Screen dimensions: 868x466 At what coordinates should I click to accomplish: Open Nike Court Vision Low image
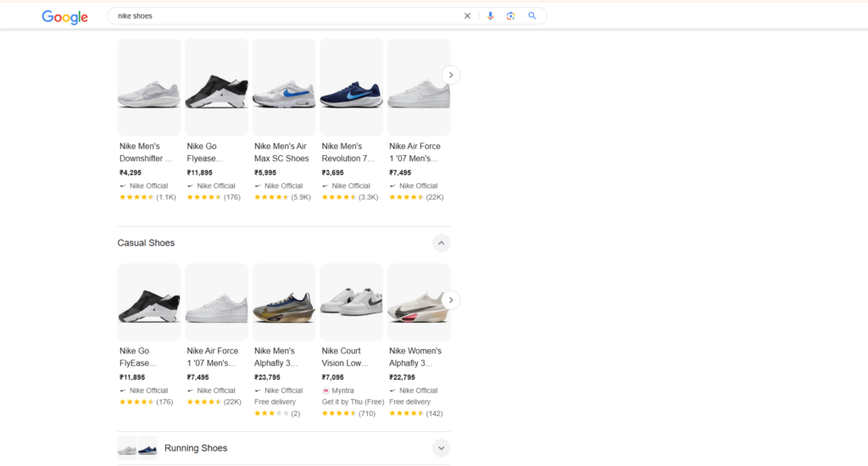click(x=352, y=302)
